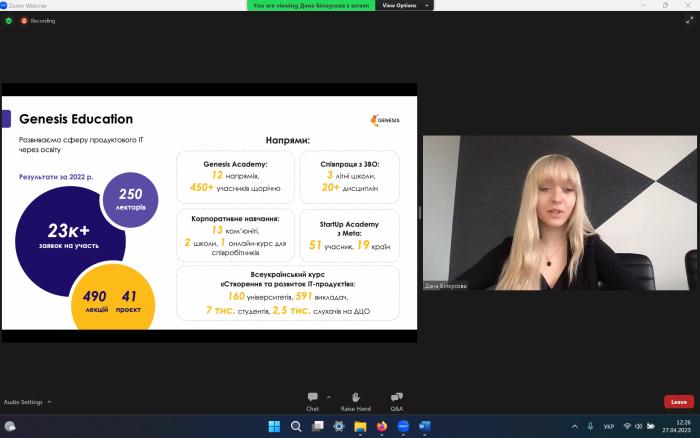The width and height of the screenshot is (700, 438).
Task: Open the Firefox icon in the taskbar
Action: [382, 426]
